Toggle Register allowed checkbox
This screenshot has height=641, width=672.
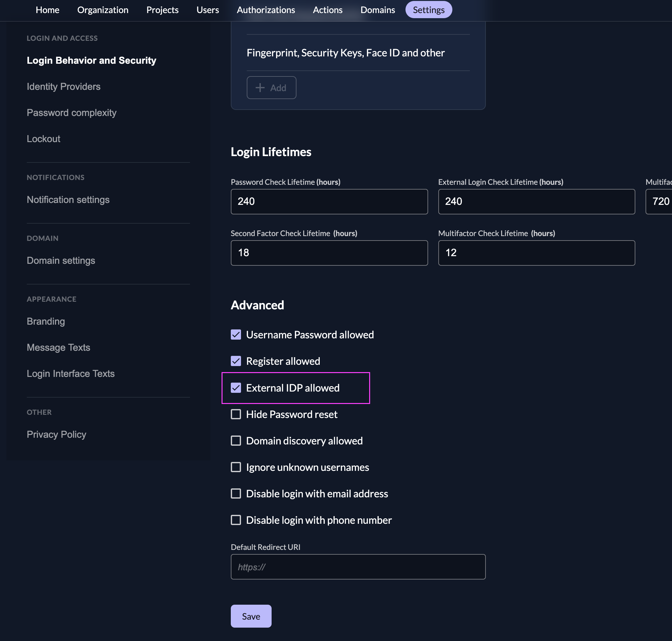coord(236,361)
